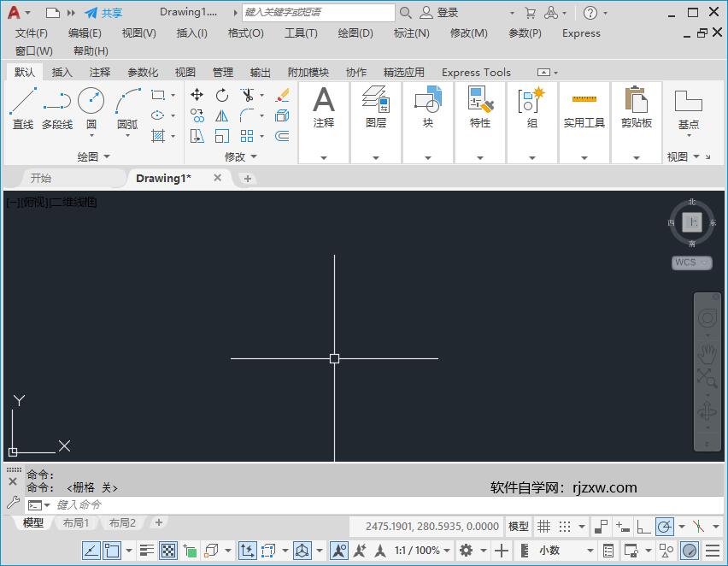
Task: Expand the snap mode dropdown arrow
Action: pyautogui.click(x=582, y=527)
